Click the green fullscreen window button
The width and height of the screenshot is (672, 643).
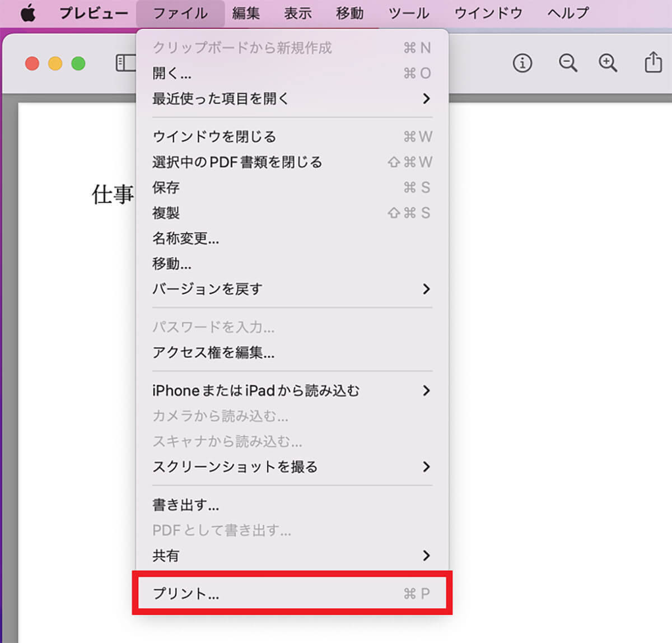click(x=78, y=64)
